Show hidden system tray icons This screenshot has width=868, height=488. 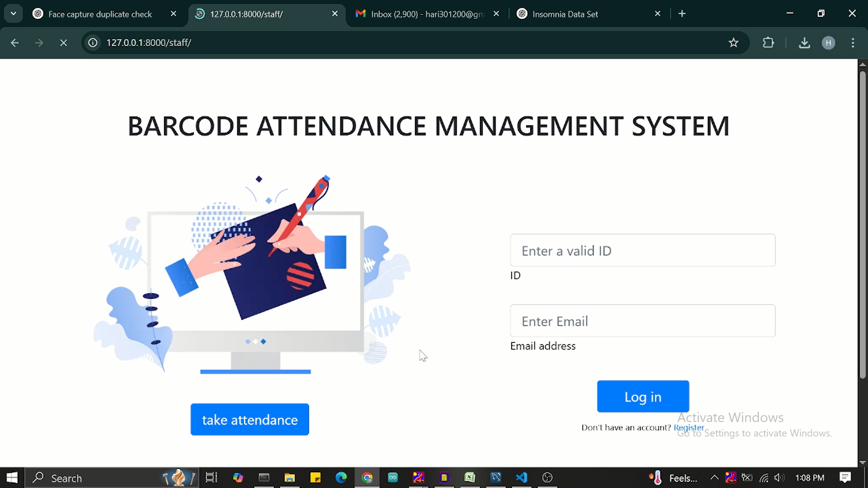[714, 478]
